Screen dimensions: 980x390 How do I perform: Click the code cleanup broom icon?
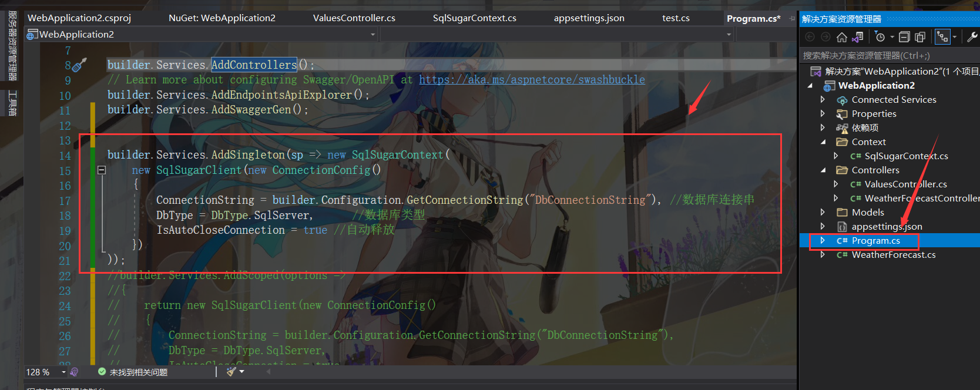(231, 372)
